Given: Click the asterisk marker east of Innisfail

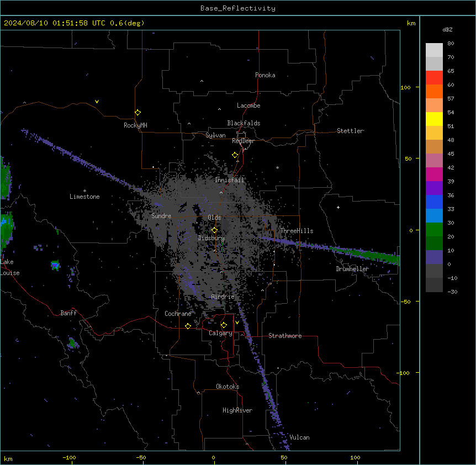Looking at the screenshot, I should coord(277,167).
